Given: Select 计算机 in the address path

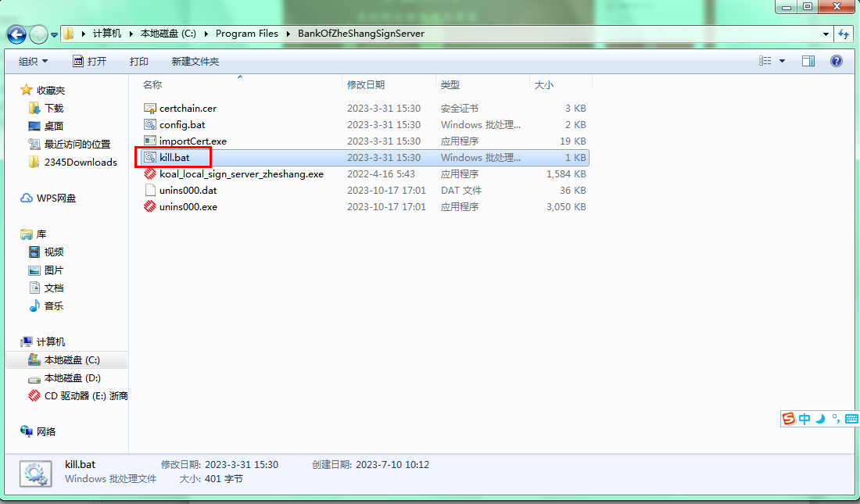Looking at the screenshot, I should [107, 34].
